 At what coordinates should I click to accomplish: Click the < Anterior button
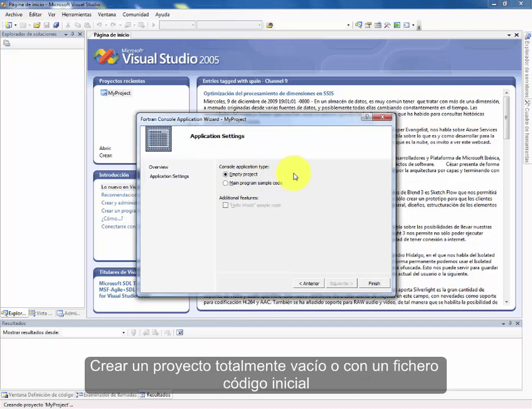pos(309,284)
